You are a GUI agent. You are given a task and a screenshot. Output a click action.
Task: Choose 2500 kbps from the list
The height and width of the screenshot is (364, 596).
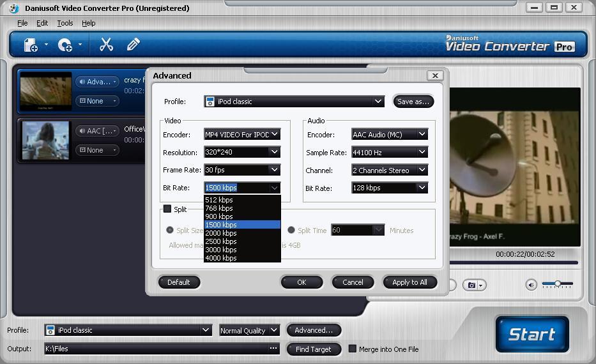[242, 241]
